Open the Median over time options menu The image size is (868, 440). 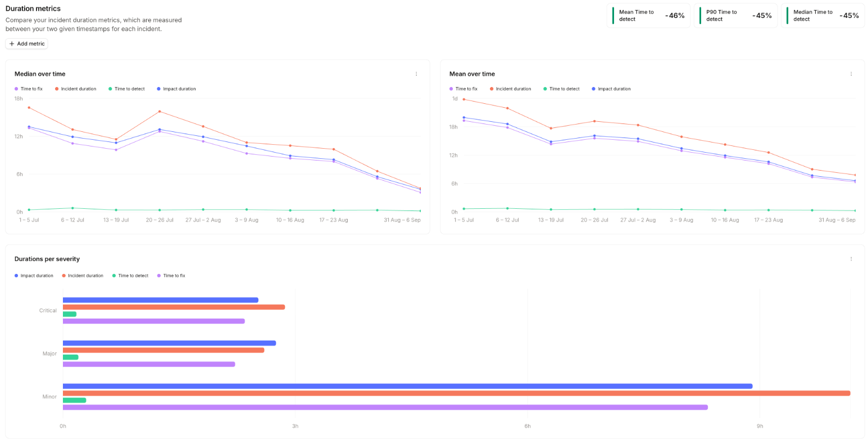tap(416, 74)
